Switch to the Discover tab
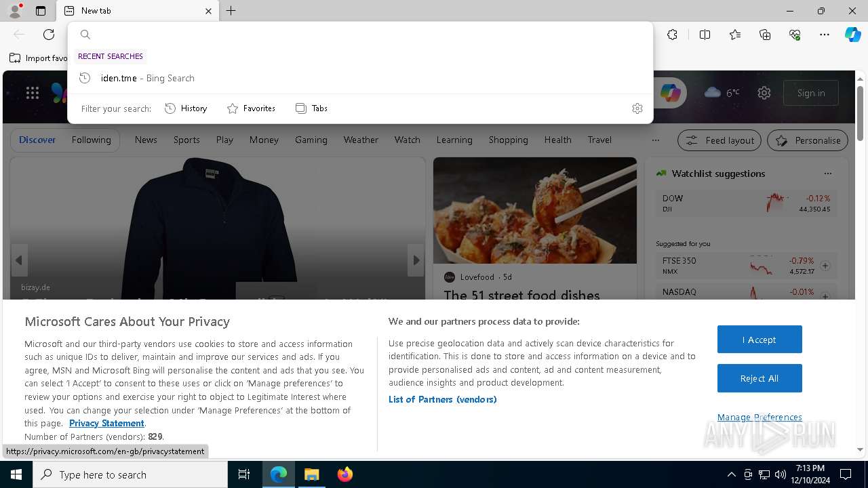Image resolution: width=868 pixels, height=488 pixels. click(37, 140)
